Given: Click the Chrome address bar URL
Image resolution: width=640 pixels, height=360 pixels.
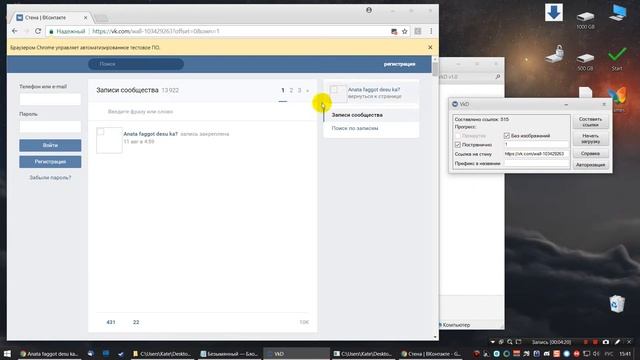Looking at the screenshot, I should click(156, 31).
